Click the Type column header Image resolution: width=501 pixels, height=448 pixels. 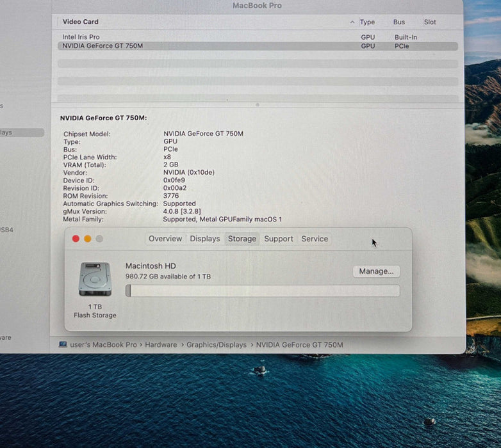(x=367, y=22)
